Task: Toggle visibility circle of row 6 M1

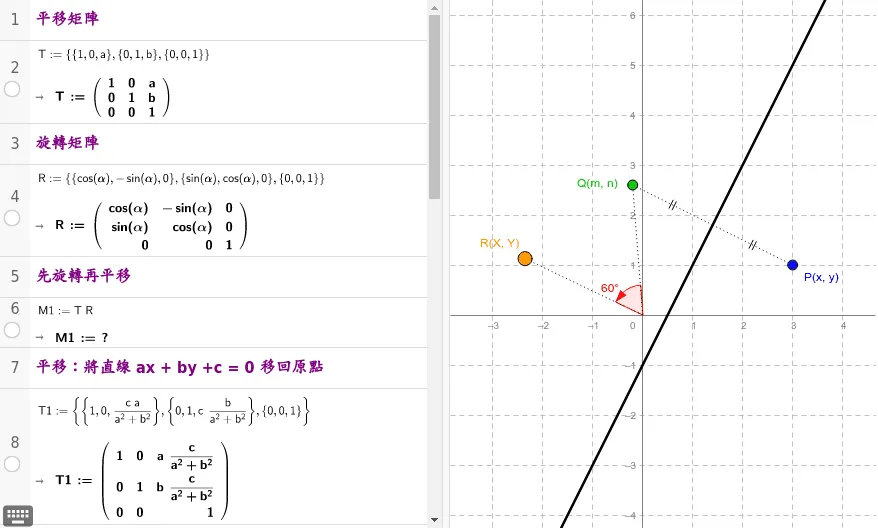Action: coord(12,330)
